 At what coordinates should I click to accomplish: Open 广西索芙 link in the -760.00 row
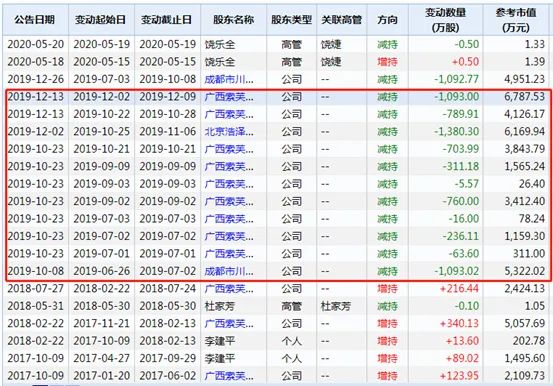pyautogui.click(x=229, y=201)
